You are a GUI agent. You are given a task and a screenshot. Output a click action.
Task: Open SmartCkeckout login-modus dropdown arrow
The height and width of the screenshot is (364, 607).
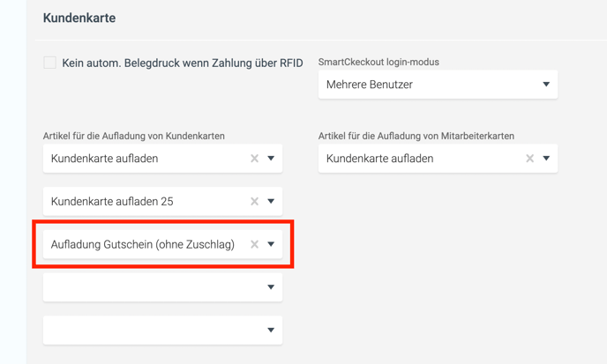546,85
